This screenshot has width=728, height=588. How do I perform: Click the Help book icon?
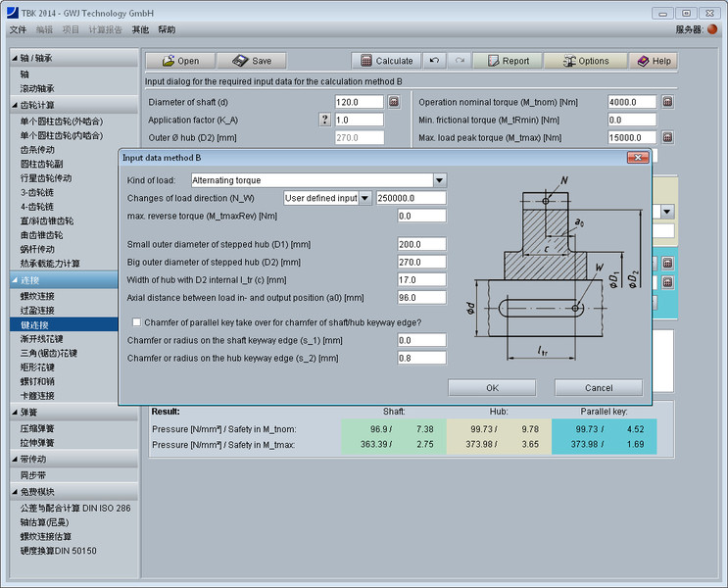point(643,61)
